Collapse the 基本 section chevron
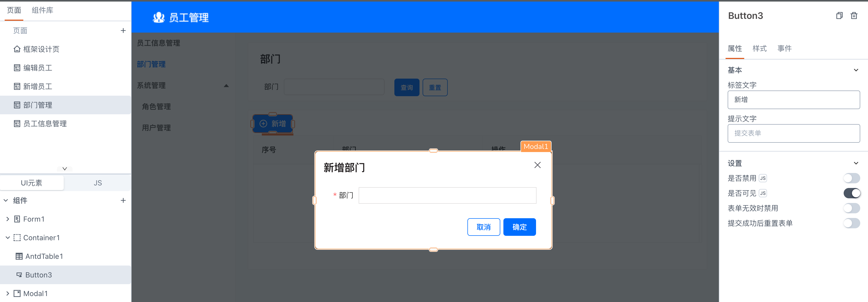 (856, 70)
